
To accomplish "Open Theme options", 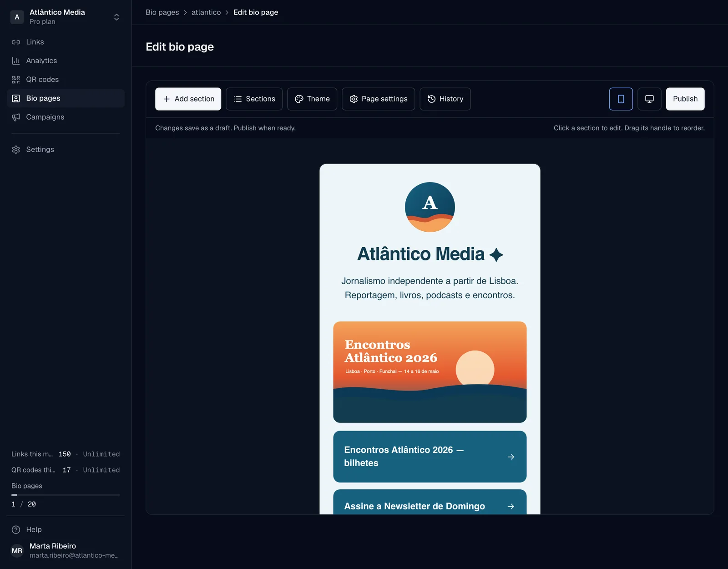I will (x=312, y=99).
